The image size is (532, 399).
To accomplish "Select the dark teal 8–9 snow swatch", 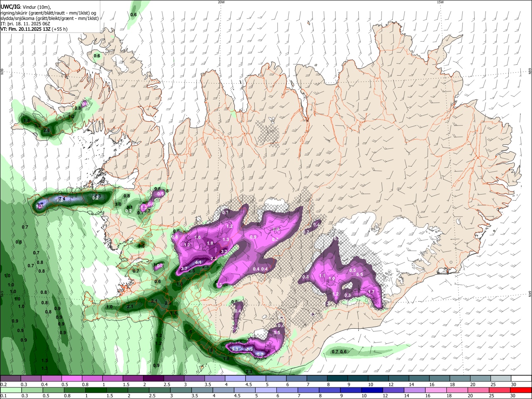I will point(337,378).
